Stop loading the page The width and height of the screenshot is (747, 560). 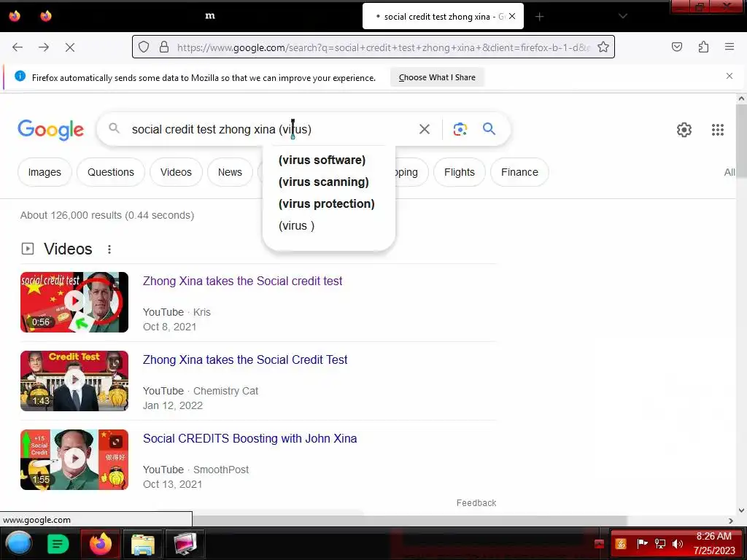70,47
